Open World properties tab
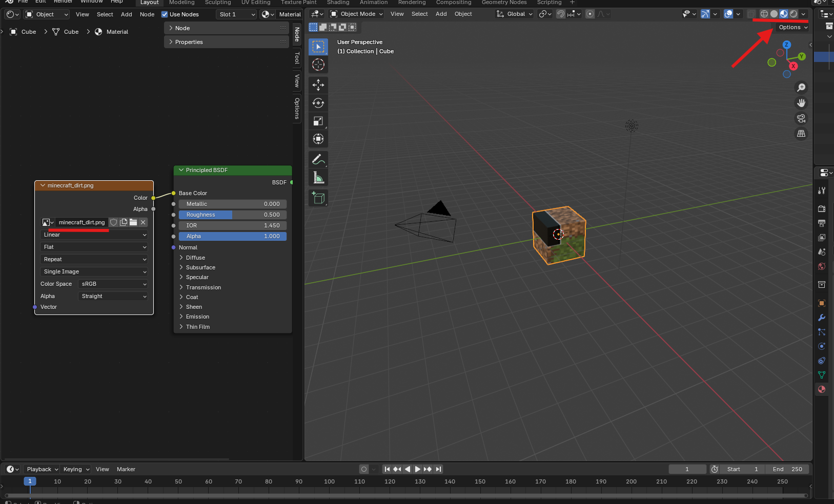The height and width of the screenshot is (504, 834). pyautogui.click(x=822, y=266)
